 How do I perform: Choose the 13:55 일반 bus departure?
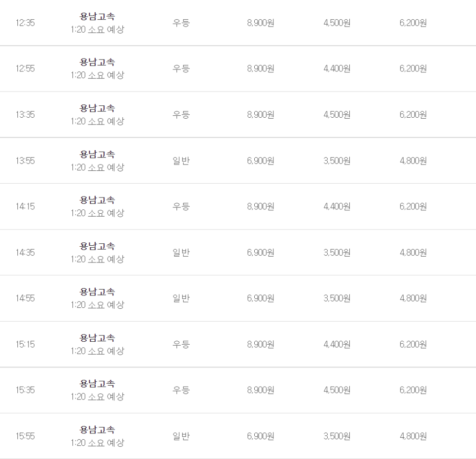[x=238, y=161]
